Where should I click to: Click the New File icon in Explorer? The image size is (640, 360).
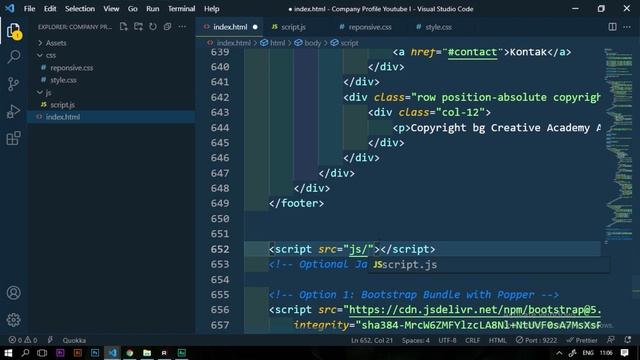coord(124,27)
